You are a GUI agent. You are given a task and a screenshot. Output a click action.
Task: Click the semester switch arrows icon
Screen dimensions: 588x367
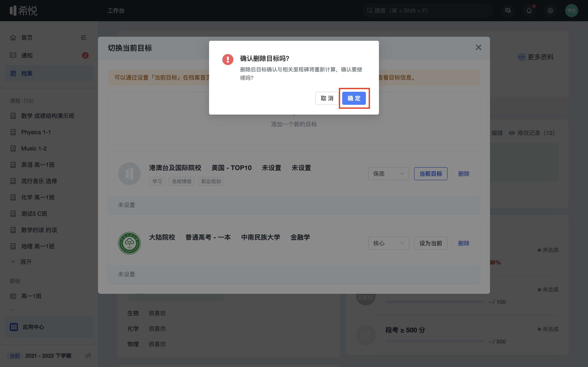(x=88, y=356)
